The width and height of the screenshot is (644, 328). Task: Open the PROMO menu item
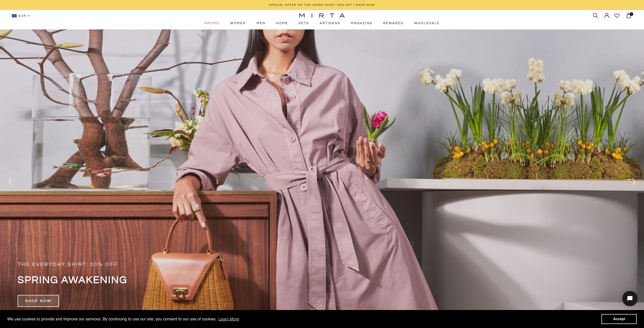(211, 23)
